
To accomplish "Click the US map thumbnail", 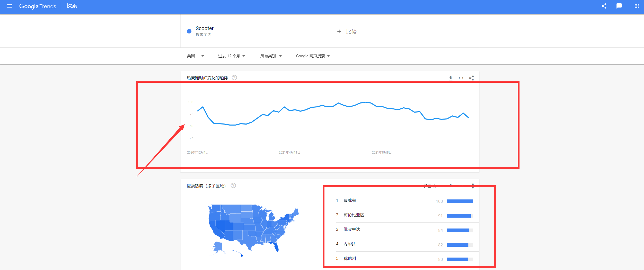I will click(253, 230).
